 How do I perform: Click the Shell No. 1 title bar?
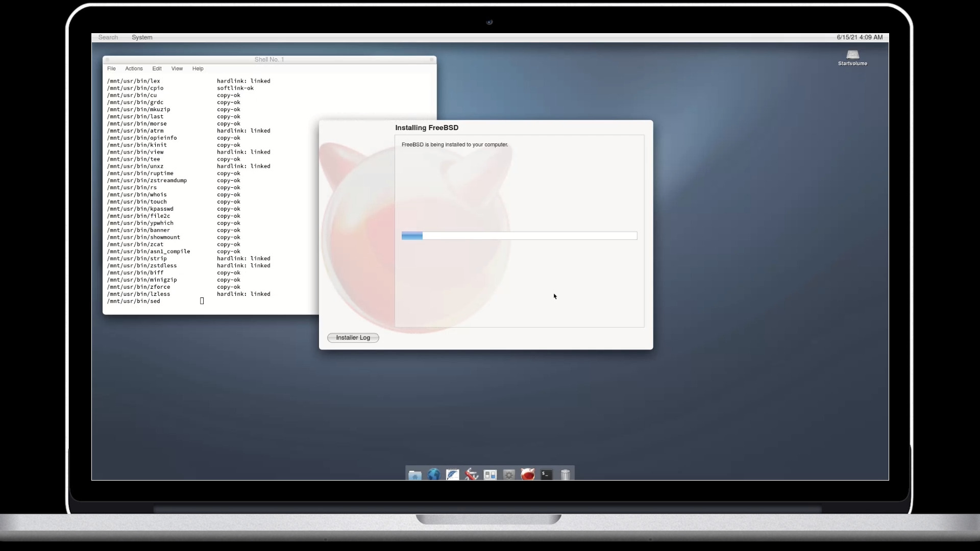coord(269,59)
